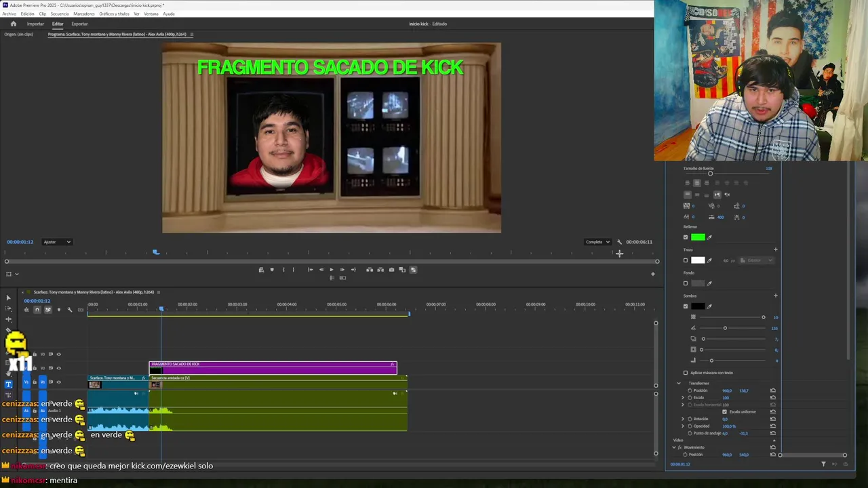868x488 pixels.
Task: Click the Extract button in Program monitor
Action: (380, 270)
